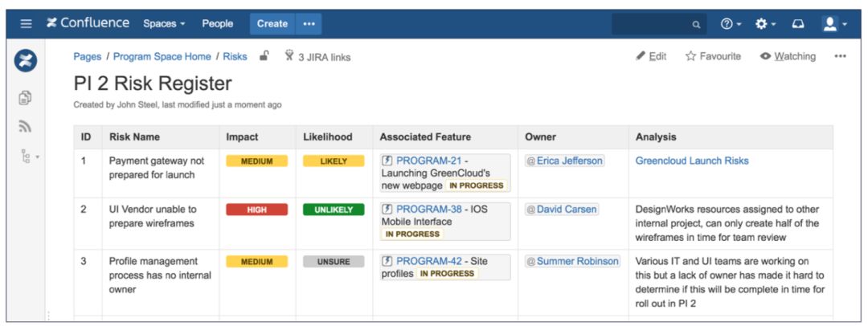Toggle Watching for this page
The image size is (868, 326).
pyautogui.click(x=788, y=56)
